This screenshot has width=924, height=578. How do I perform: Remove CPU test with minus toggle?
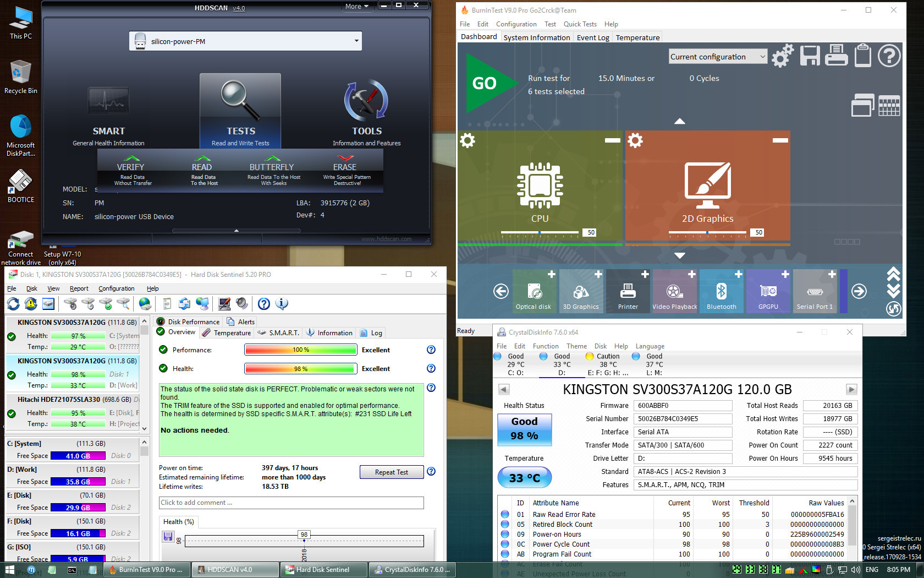[x=613, y=140]
